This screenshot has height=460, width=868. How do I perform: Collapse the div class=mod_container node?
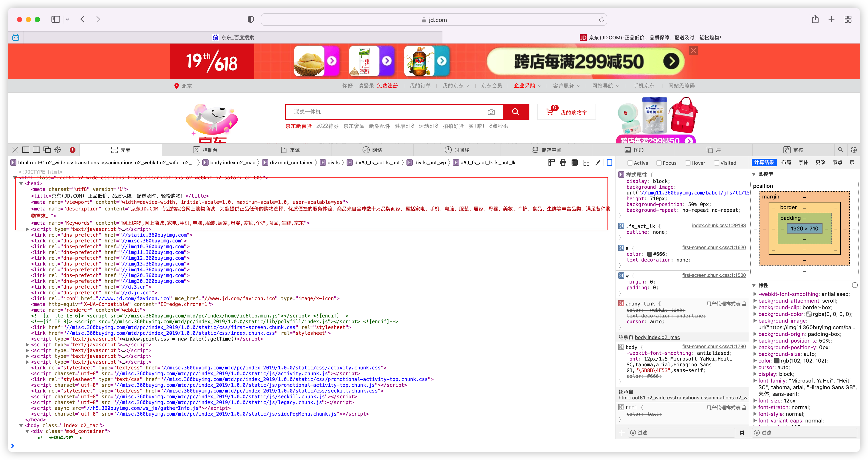(x=27, y=431)
